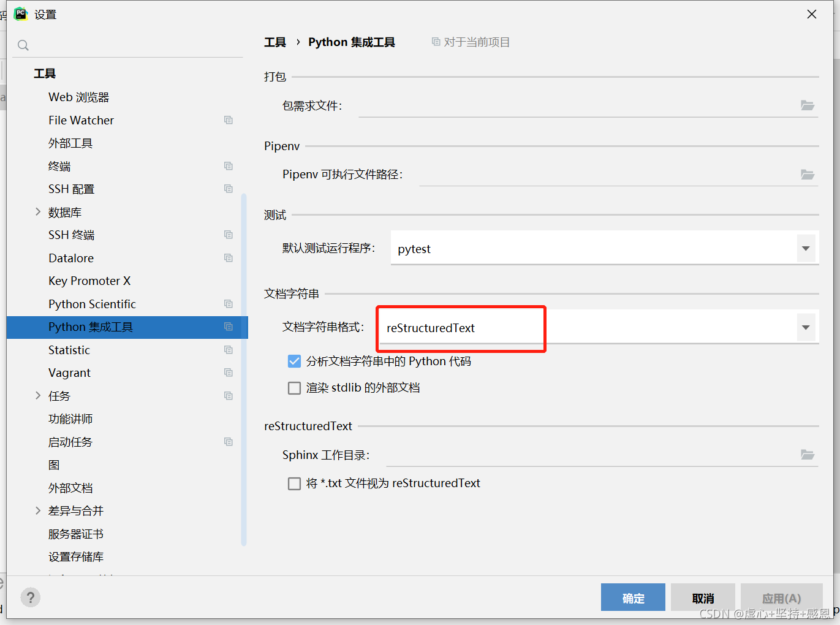
Task: Click the project-level icon beside 启动任务
Action: 229,442
